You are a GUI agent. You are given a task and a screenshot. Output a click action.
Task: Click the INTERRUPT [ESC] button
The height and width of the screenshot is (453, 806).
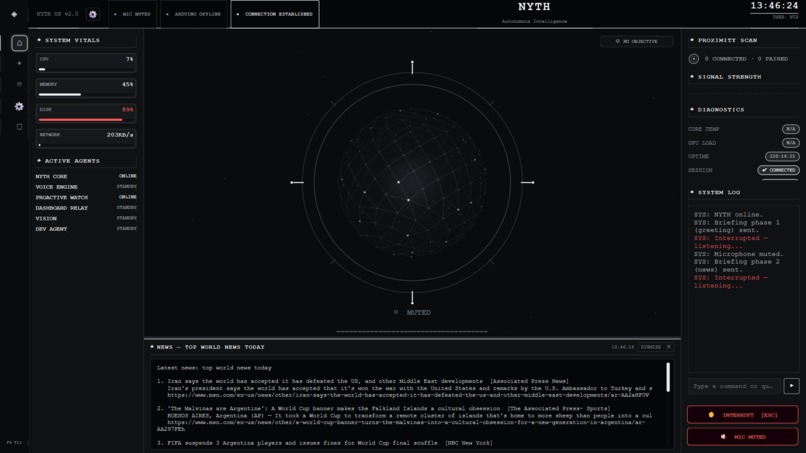click(x=743, y=414)
